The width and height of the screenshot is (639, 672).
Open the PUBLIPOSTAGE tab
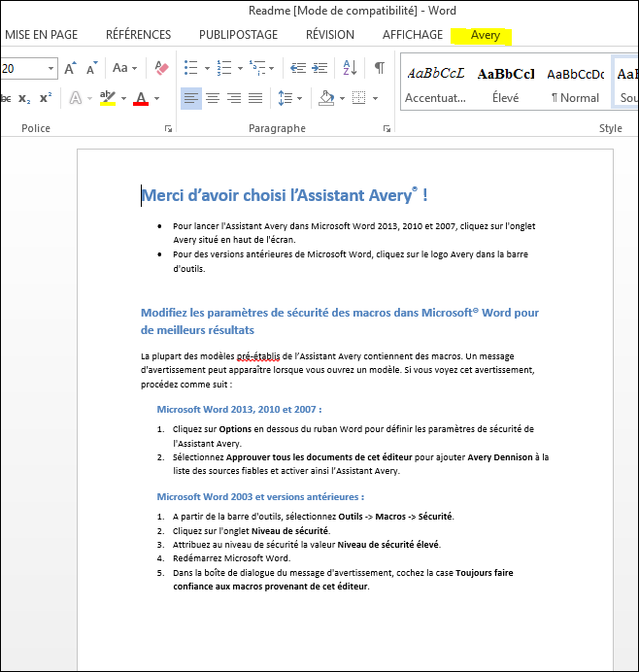pyautogui.click(x=238, y=35)
